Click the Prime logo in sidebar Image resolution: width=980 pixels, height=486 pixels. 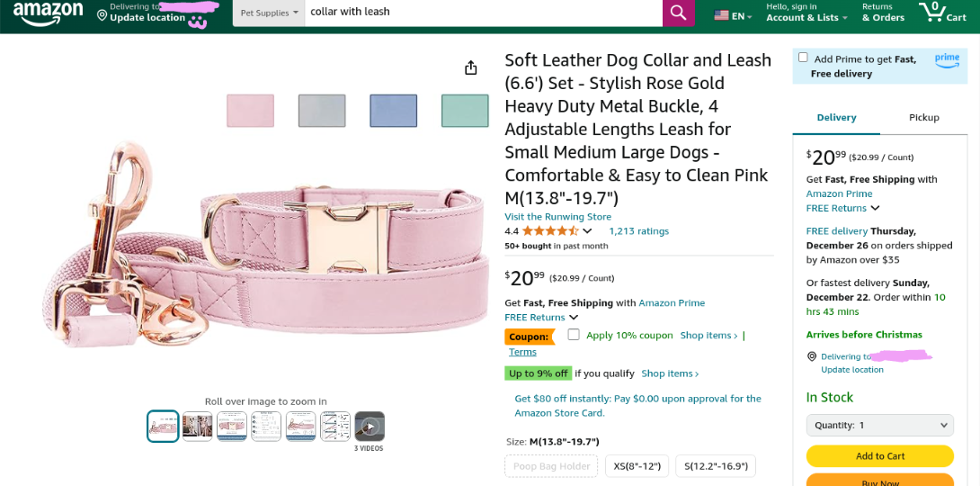(x=947, y=59)
